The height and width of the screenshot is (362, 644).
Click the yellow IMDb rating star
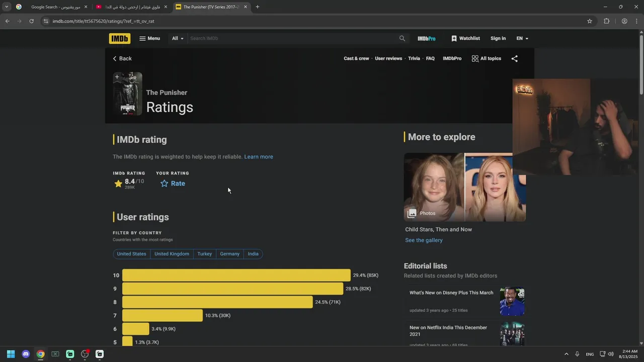[118, 184]
